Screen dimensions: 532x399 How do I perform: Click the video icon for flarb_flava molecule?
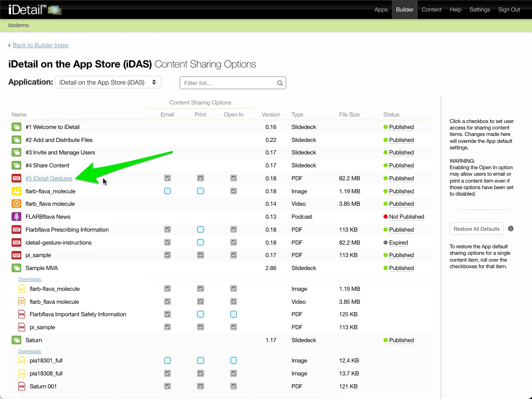[17, 204]
